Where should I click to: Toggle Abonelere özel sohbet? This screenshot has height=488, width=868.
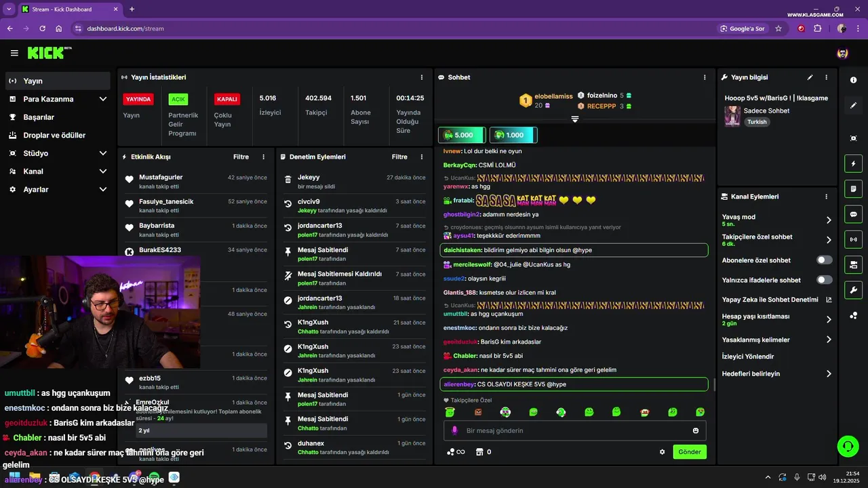tap(825, 260)
